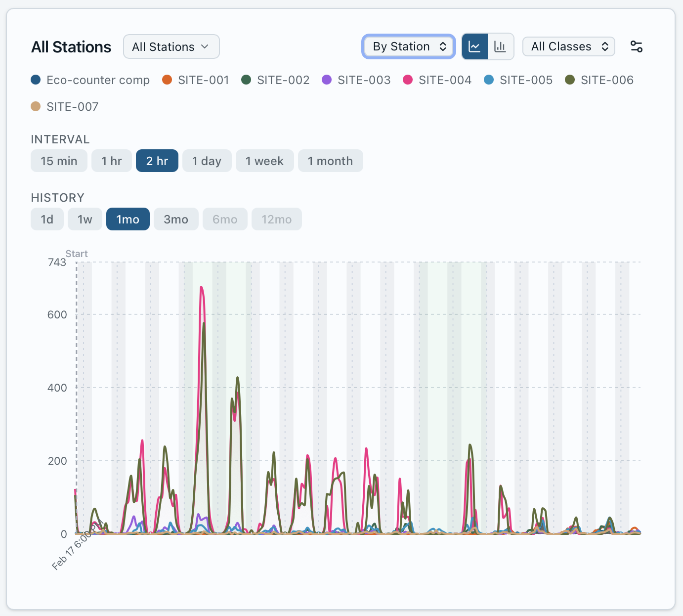Click the Start marker on the chart

tap(77, 254)
